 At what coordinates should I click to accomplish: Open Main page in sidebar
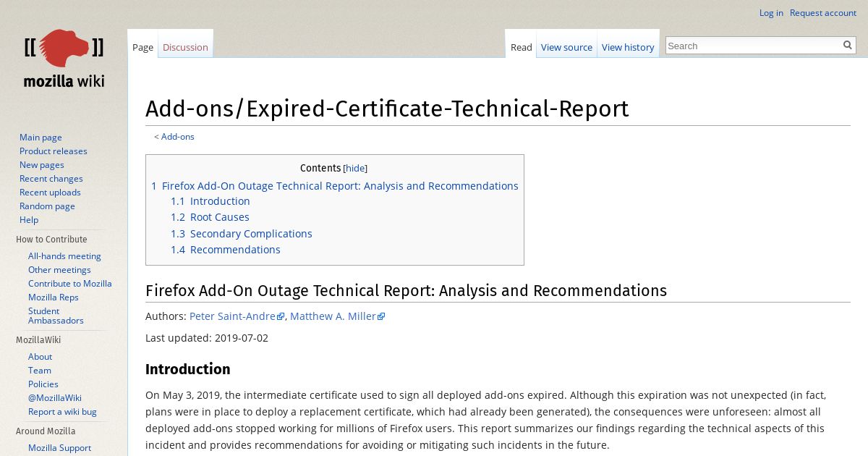pos(41,138)
